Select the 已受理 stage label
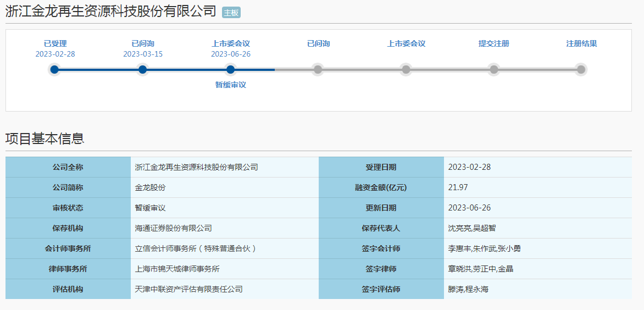Image resolution: width=644 pixels, height=310 pixels. click(55, 43)
